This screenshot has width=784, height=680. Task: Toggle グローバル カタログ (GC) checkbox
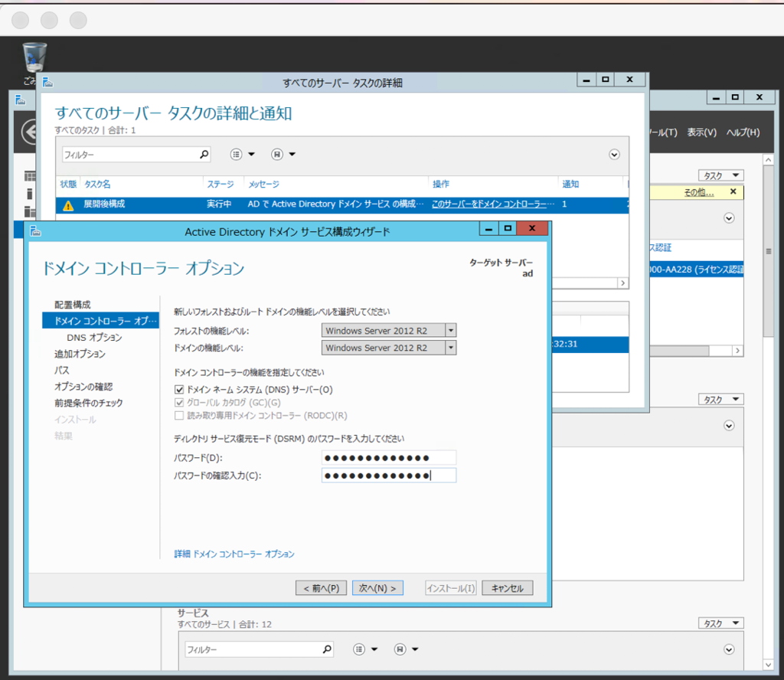tap(179, 403)
